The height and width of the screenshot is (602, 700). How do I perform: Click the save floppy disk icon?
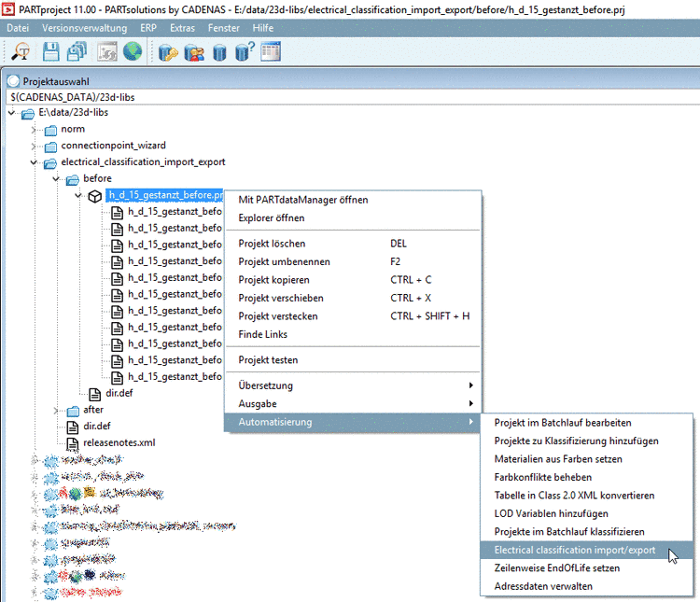point(51,52)
